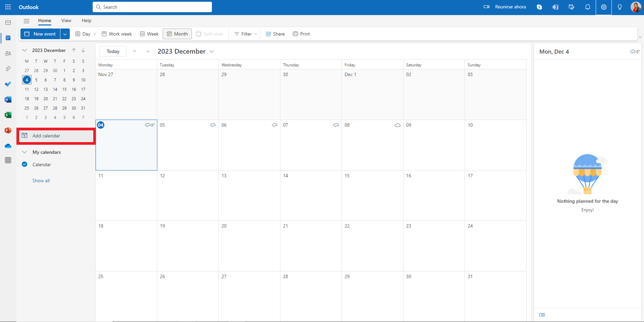Viewport: 644px width, 322px height.
Task: Select December 25 in the mini calendar
Action: pos(27,108)
